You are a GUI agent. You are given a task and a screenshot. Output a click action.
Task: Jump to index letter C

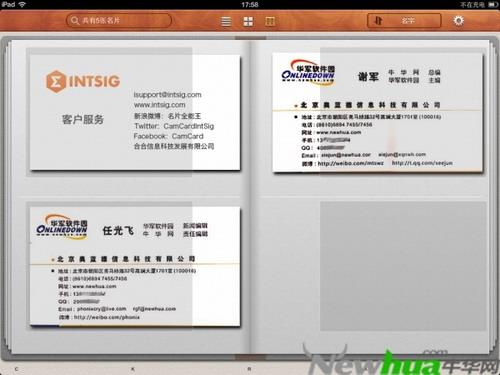click(16, 369)
